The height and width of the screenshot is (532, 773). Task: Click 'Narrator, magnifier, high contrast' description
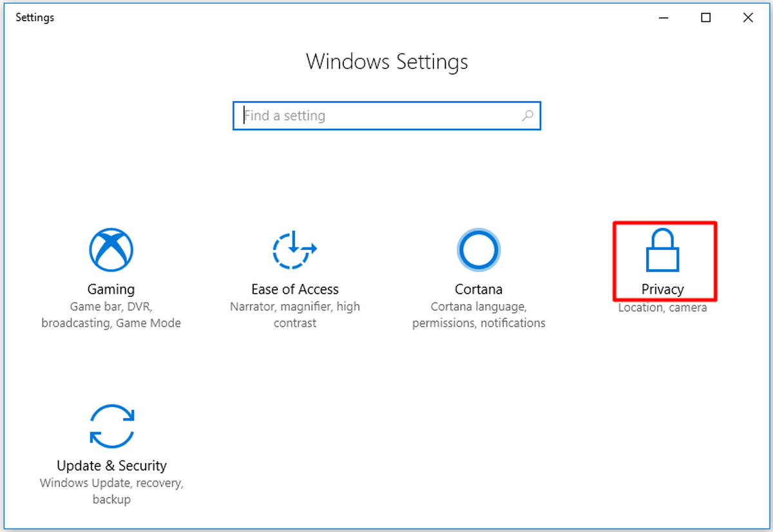click(295, 315)
